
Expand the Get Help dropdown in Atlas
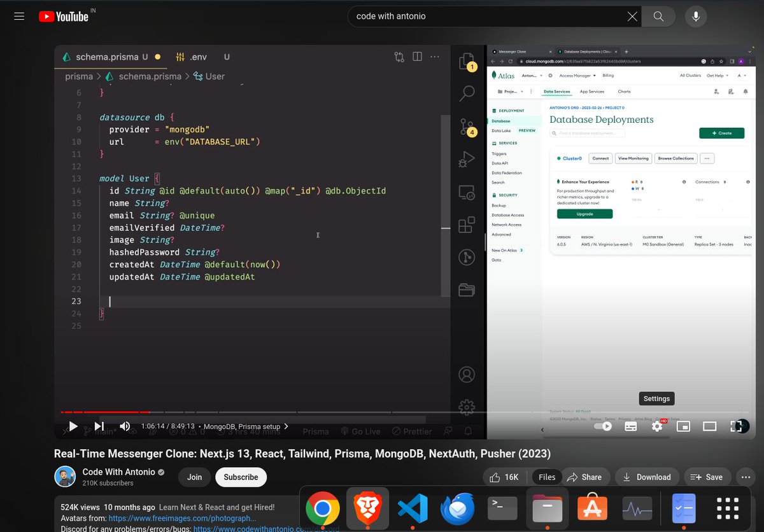click(717, 75)
